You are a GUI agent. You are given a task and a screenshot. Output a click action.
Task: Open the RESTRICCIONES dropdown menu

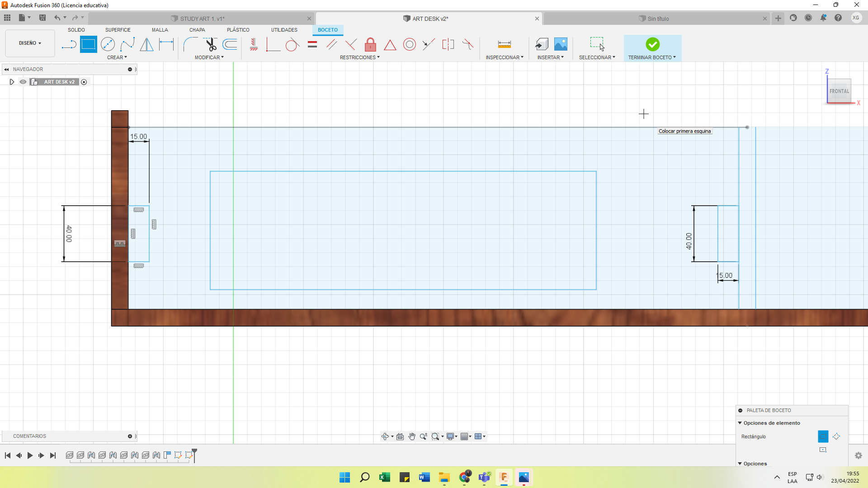pos(360,57)
